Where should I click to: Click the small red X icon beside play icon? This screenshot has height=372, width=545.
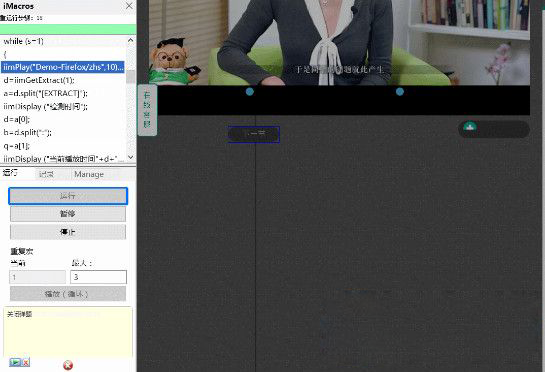tap(26, 362)
